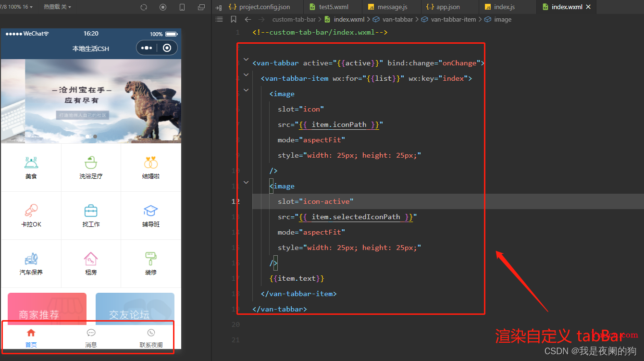The image size is (644, 361).
Task: Tap the 交友论坛 card
Action: tap(135, 309)
